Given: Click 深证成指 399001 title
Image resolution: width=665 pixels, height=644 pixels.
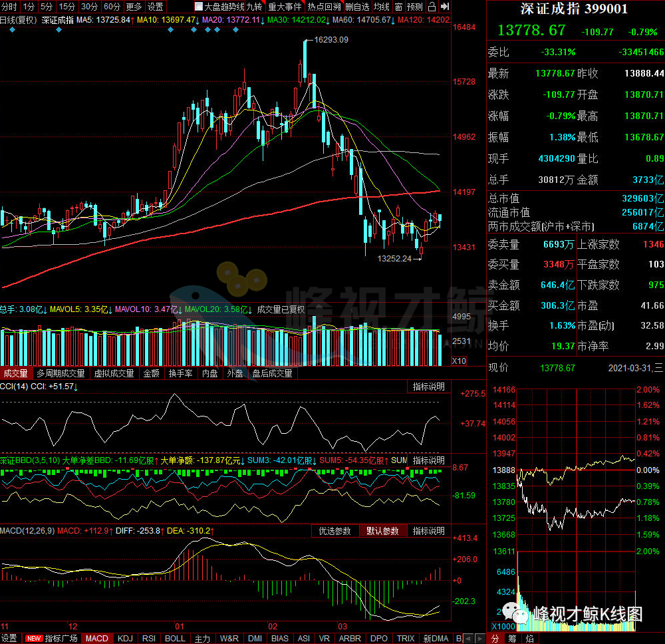Looking at the screenshot, I should coord(575,9).
